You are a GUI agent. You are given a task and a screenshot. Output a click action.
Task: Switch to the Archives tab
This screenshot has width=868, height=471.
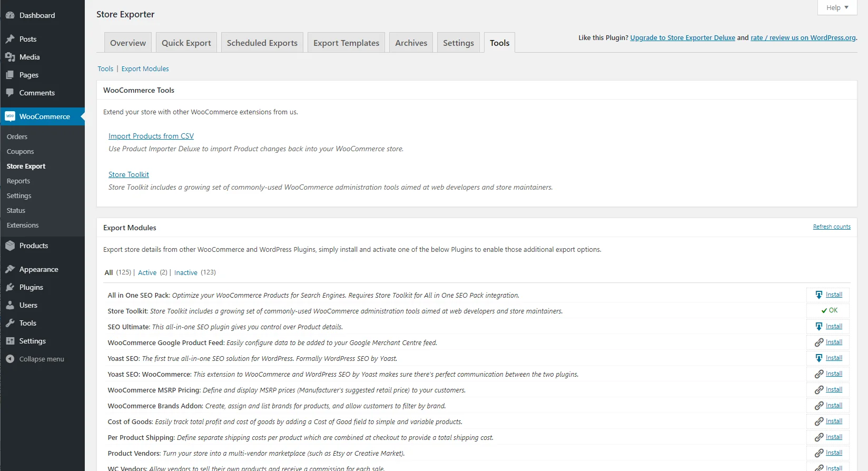click(411, 43)
